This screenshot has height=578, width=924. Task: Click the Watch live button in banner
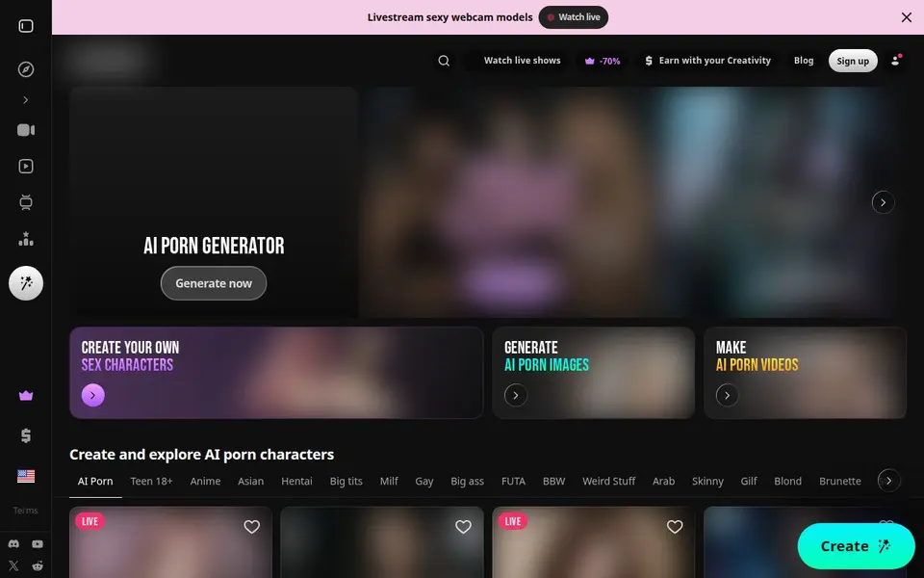click(x=574, y=17)
